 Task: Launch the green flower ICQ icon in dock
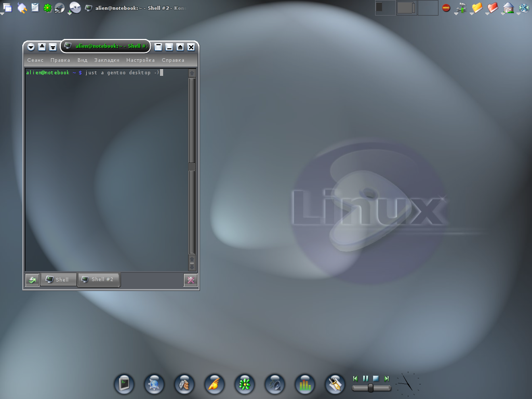click(245, 384)
